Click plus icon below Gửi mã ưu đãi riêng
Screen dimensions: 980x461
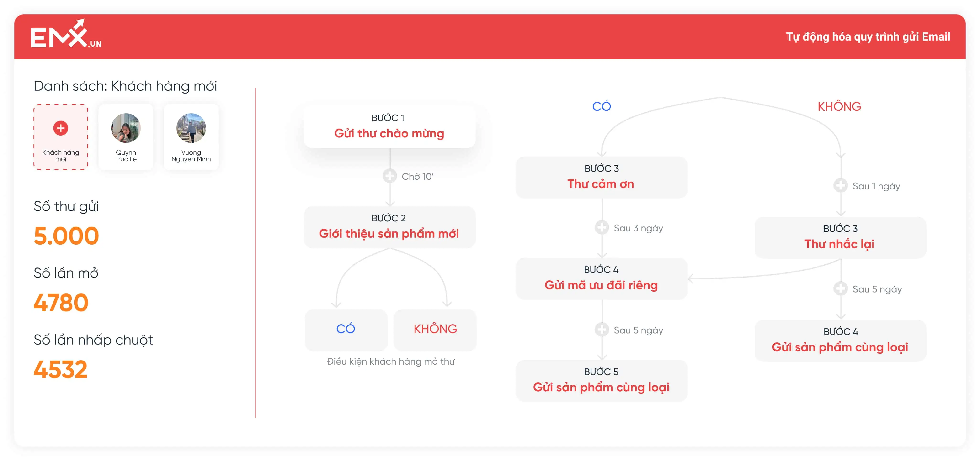(602, 330)
